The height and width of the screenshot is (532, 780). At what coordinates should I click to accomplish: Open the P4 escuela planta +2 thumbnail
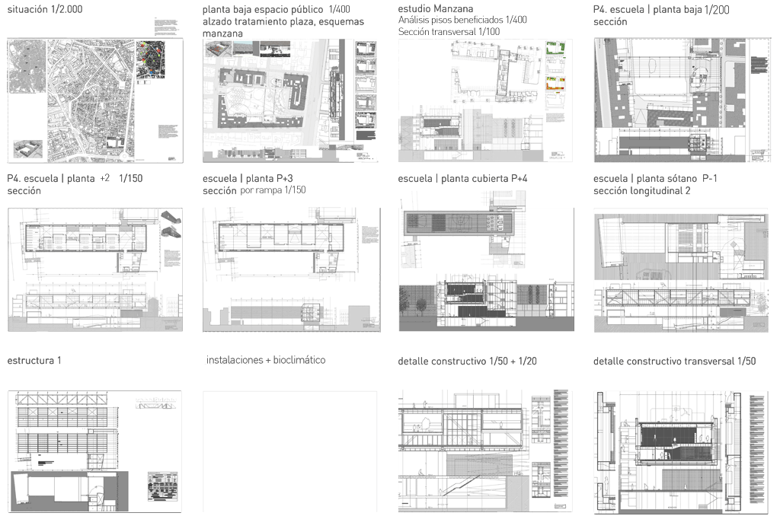[94, 269]
